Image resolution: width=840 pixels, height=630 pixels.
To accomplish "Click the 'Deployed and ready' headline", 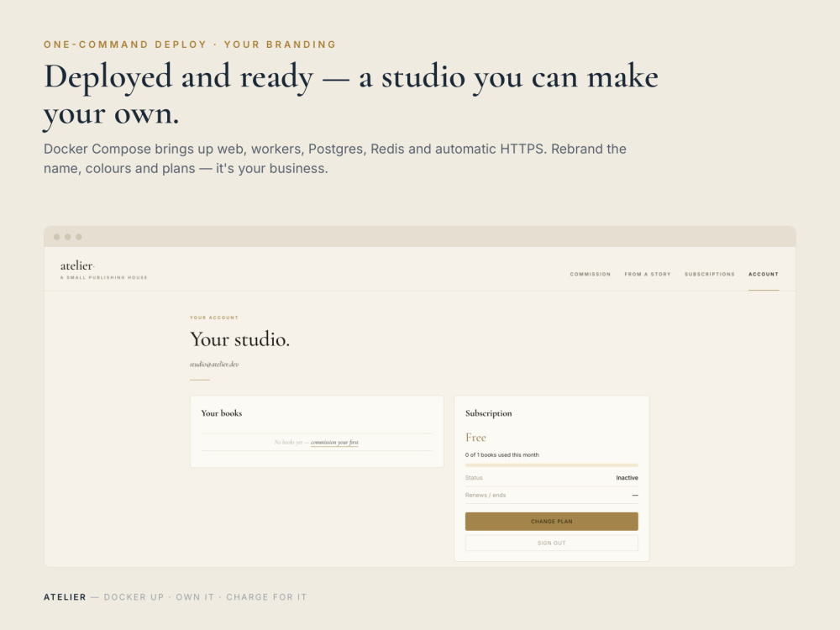I will 351,95.
